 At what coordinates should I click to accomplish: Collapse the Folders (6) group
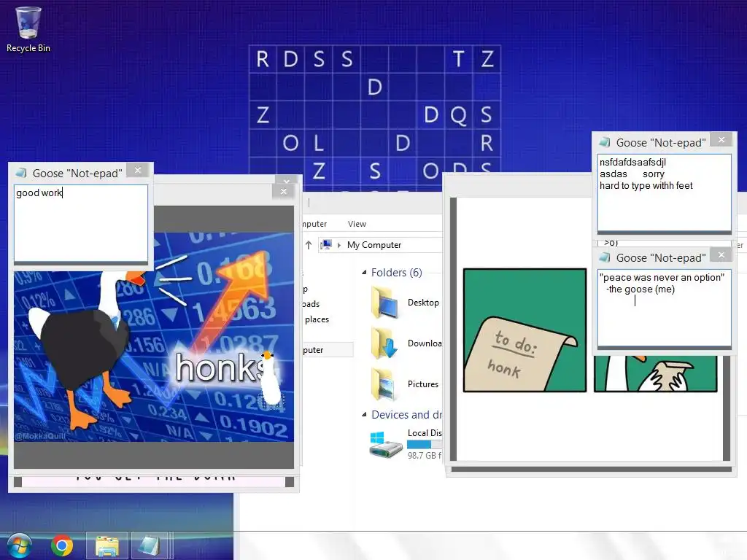364,273
